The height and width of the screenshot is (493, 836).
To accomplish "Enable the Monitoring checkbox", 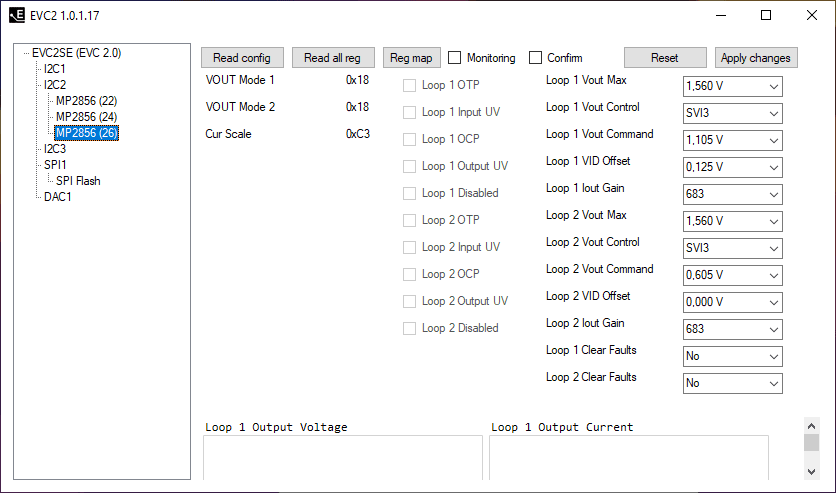I will click(455, 58).
